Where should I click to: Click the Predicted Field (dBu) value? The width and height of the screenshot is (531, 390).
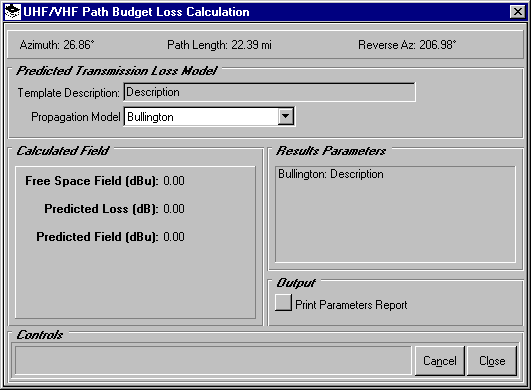point(174,237)
